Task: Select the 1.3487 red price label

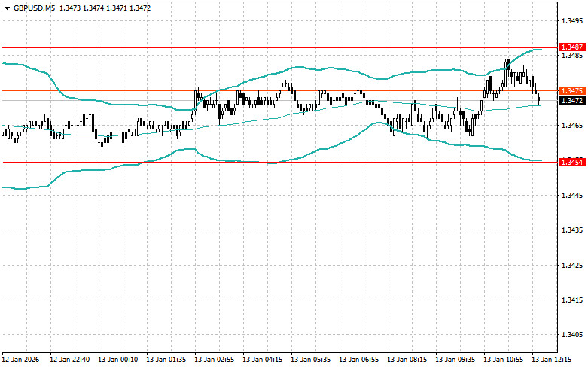Action: tap(572, 47)
